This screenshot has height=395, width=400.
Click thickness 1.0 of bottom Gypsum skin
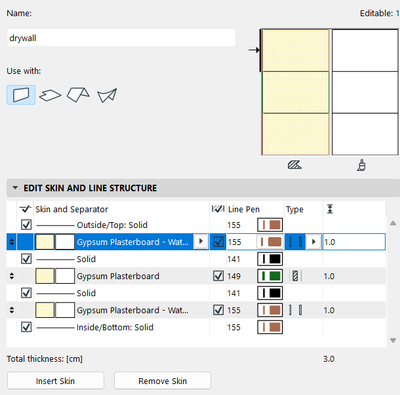pyautogui.click(x=329, y=310)
